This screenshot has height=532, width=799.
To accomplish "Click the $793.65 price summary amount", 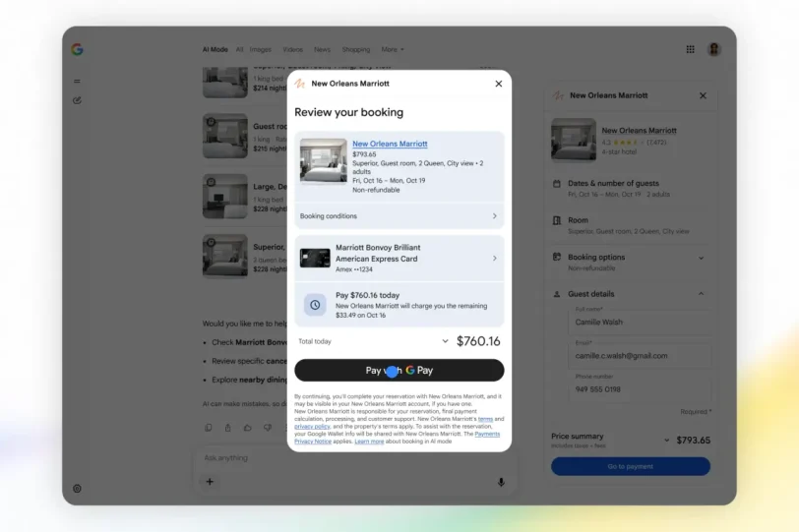I will 693,441.
